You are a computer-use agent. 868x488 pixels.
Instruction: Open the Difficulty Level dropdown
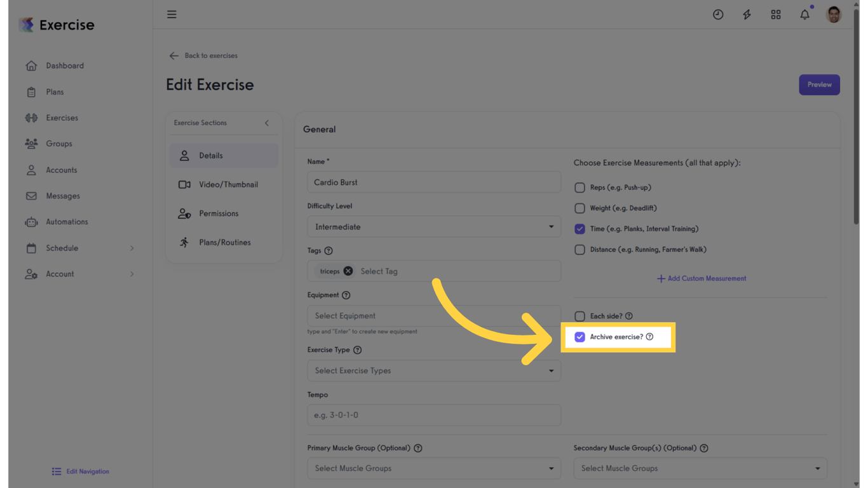434,226
